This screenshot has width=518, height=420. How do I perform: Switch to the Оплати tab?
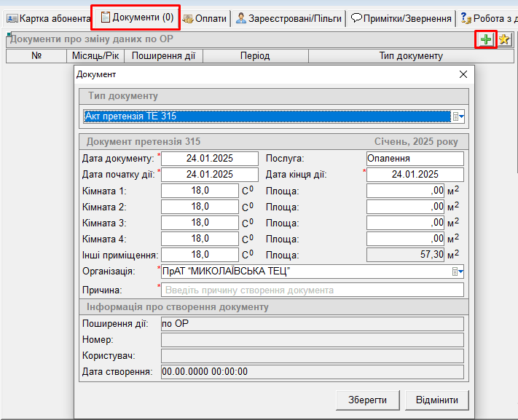pos(205,17)
